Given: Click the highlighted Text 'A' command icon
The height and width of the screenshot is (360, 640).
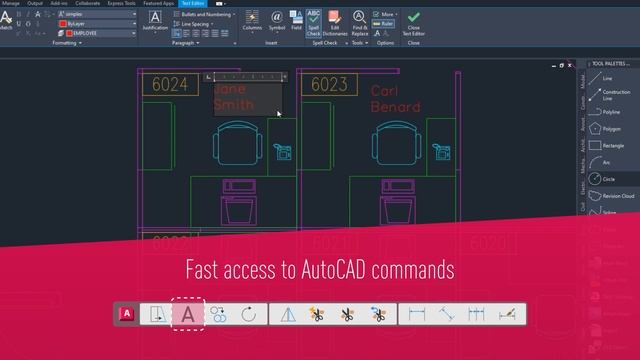Looking at the screenshot, I should [188, 314].
